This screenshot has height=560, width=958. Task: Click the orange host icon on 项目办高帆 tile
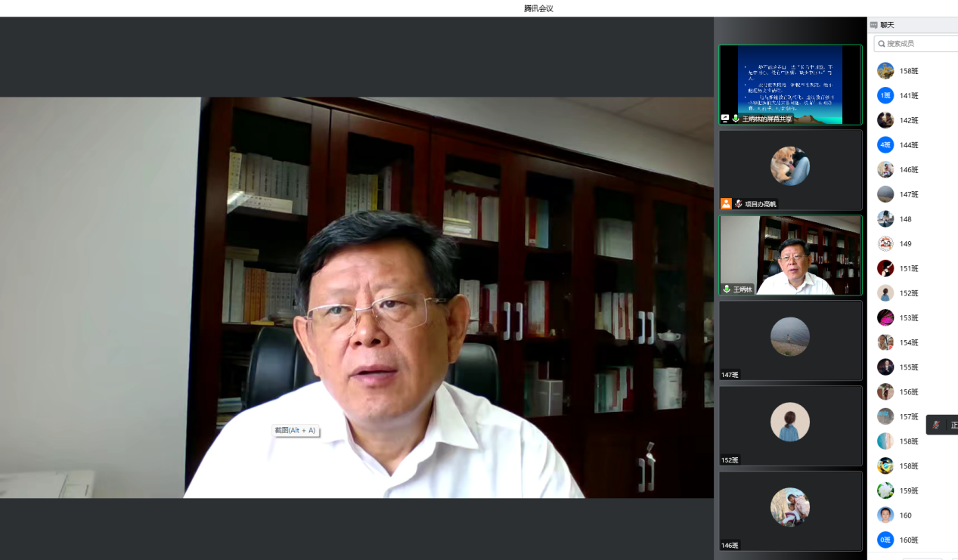pos(726,204)
